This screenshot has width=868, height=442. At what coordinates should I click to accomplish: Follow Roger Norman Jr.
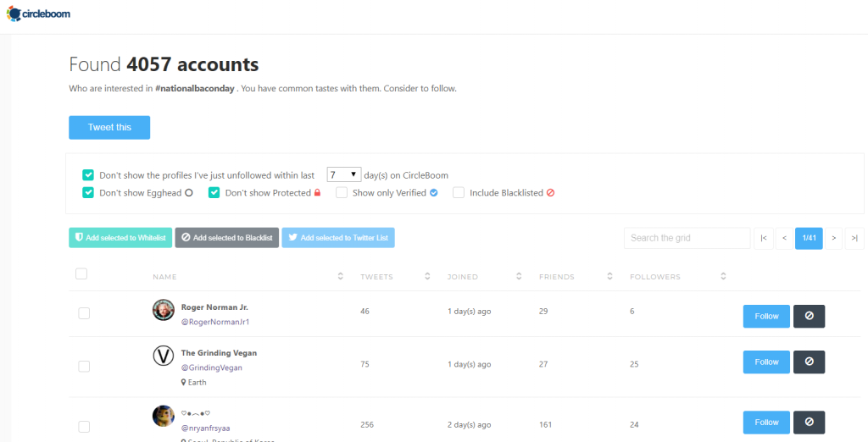click(x=766, y=316)
